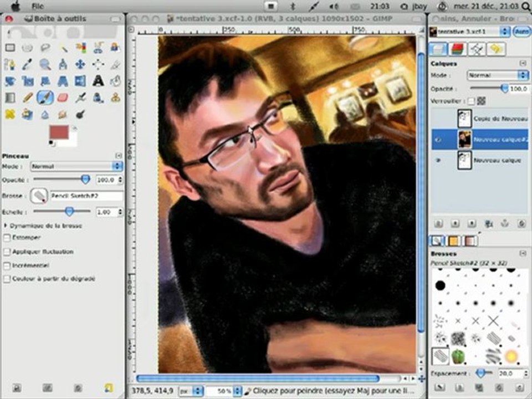The height and width of the screenshot is (399, 532).
Task: Select the Color Picker eyedropper tool
Action: click(x=28, y=64)
